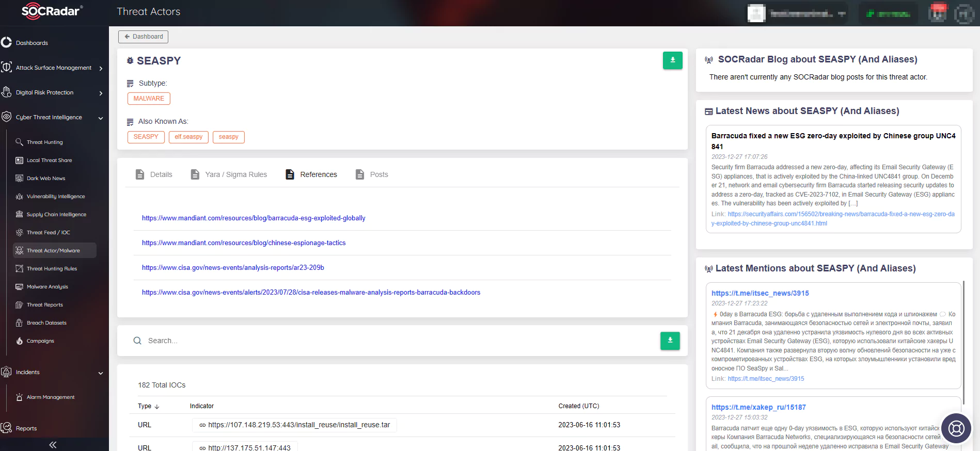The height and width of the screenshot is (451, 980).
Task: Click Vulnerability Intelligence bug icon
Action: [19, 196]
